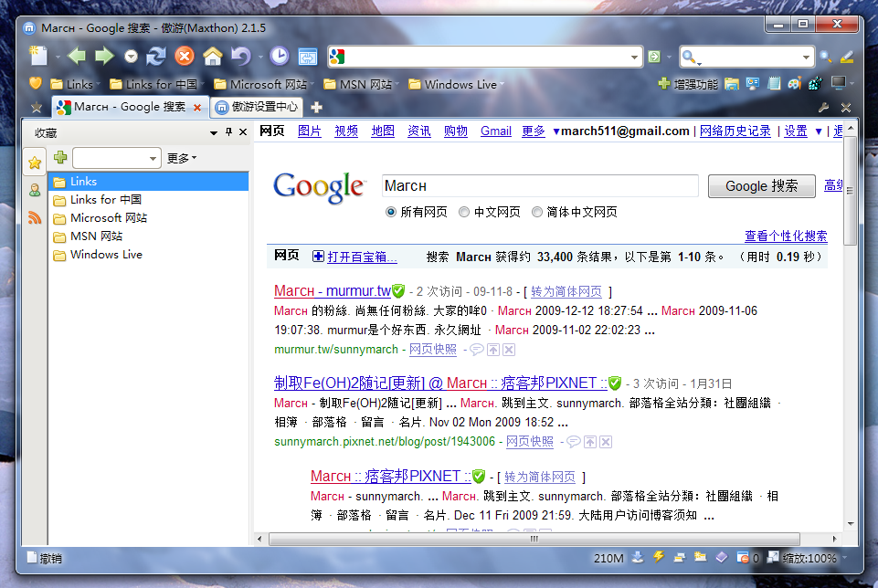Click the orange stop loading icon
The image size is (878, 588).
[x=185, y=56]
